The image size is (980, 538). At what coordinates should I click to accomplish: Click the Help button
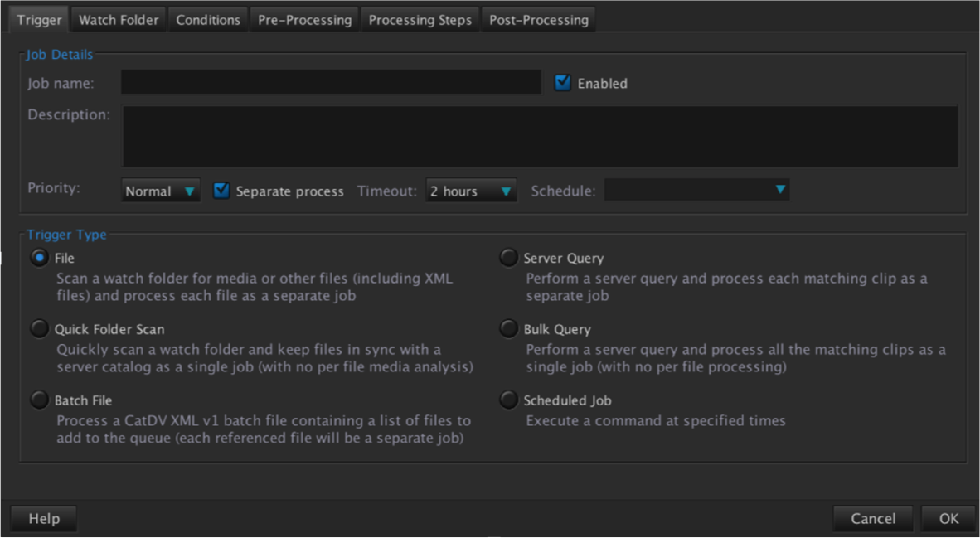tap(44, 518)
